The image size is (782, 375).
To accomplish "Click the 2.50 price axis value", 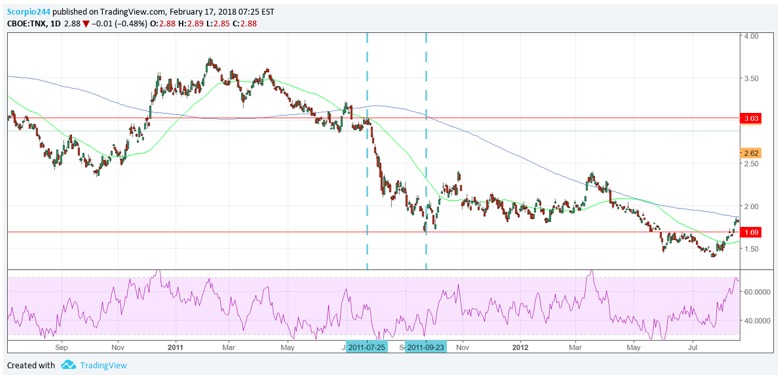I will (x=753, y=164).
